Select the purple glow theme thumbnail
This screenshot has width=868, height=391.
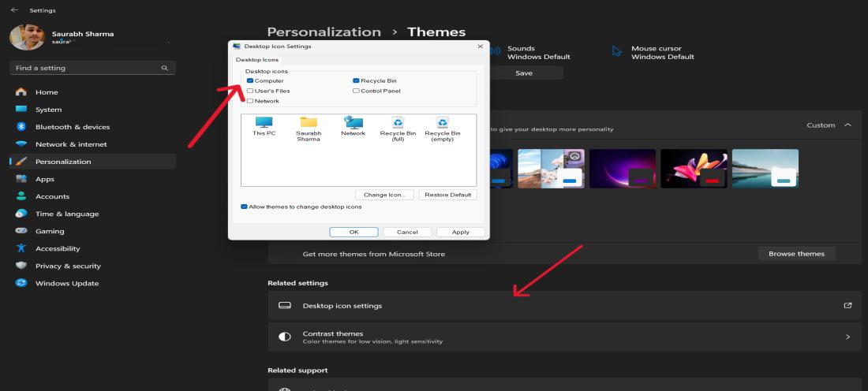click(x=623, y=169)
